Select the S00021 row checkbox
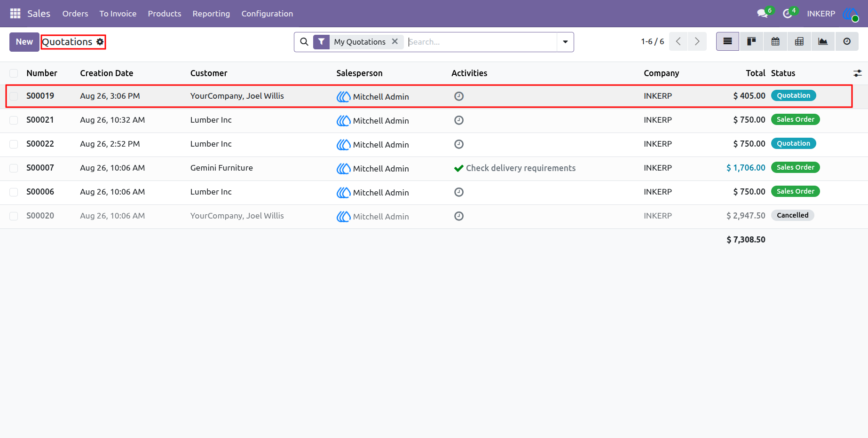The image size is (868, 438). [14, 120]
